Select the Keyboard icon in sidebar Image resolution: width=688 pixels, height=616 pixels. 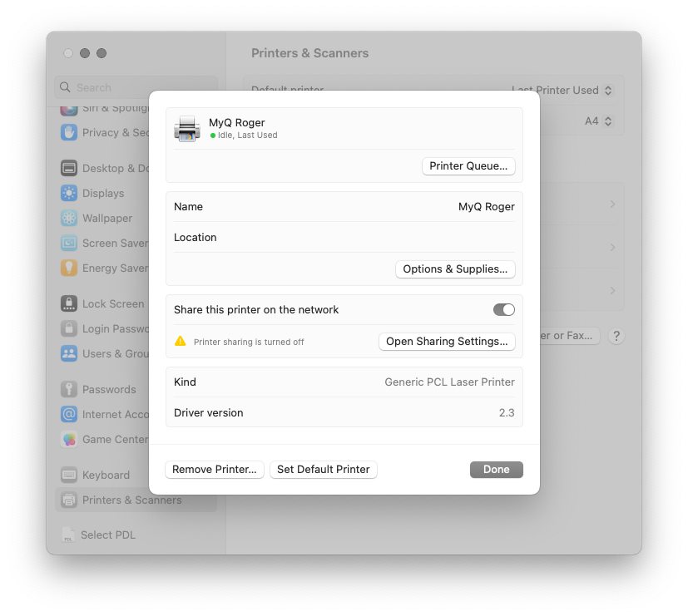point(69,475)
